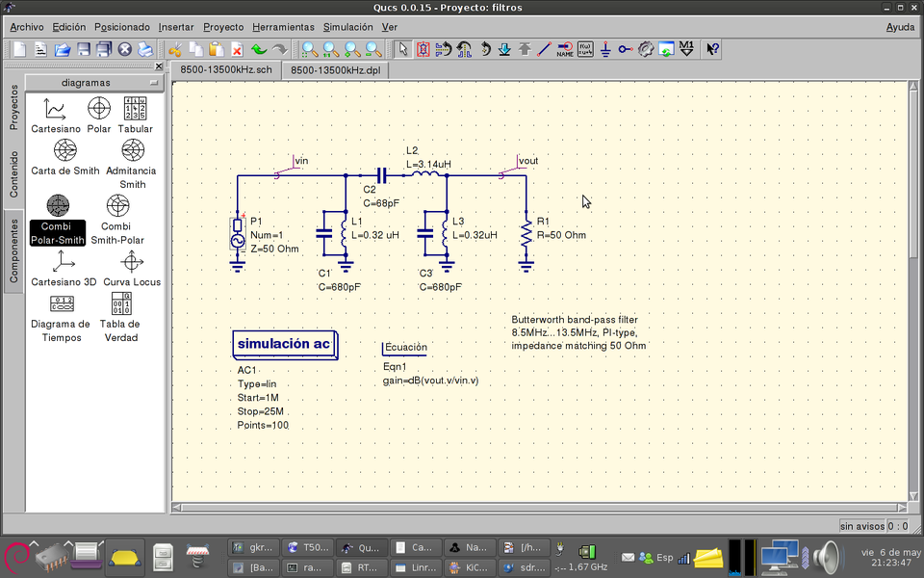Screen dimensions: 924x578
Task: Click the vertical scrollbar of schematic
Action: point(914,173)
